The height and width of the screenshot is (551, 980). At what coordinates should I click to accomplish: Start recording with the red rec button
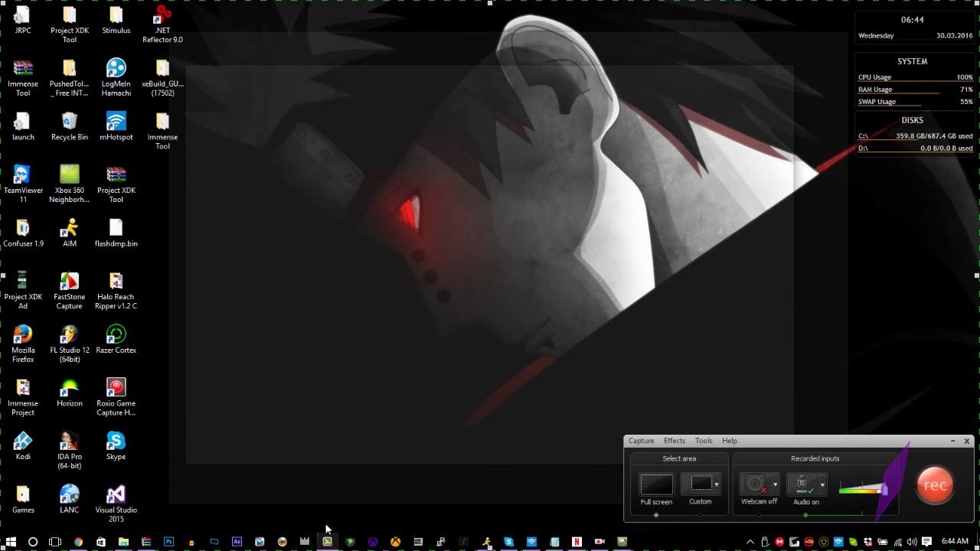[x=935, y=485]
